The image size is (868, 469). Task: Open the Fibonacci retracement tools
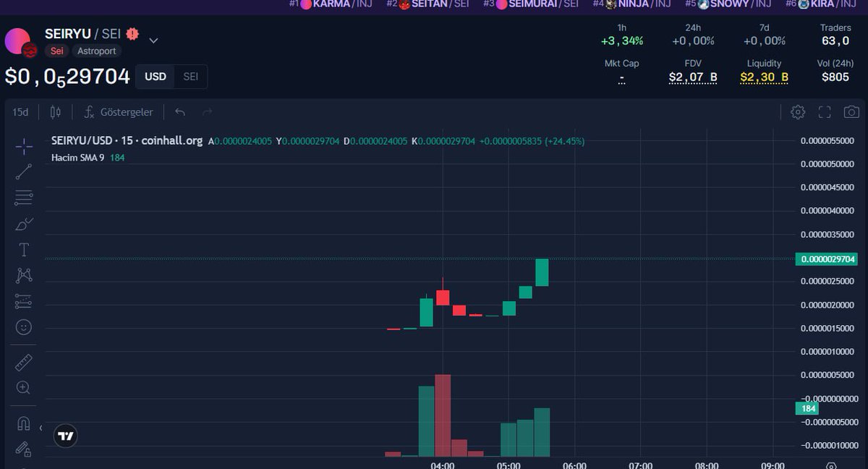pyautogui.click(x=24, y=197)
